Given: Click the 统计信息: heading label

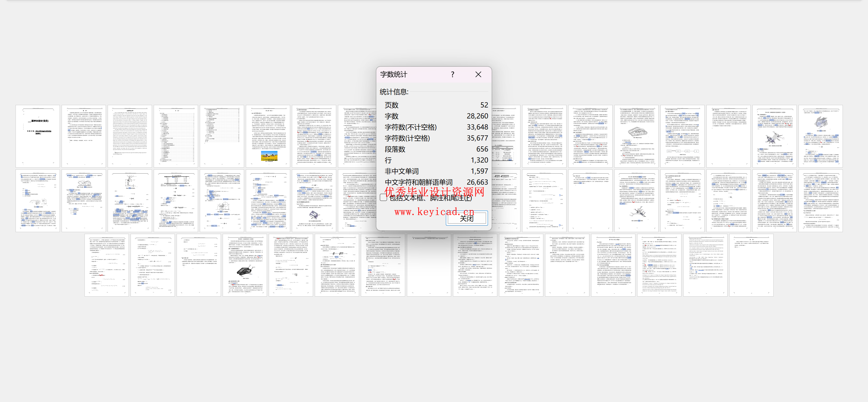Looking at the screenshot, I should pyautogui.click(x=394, y=92).
